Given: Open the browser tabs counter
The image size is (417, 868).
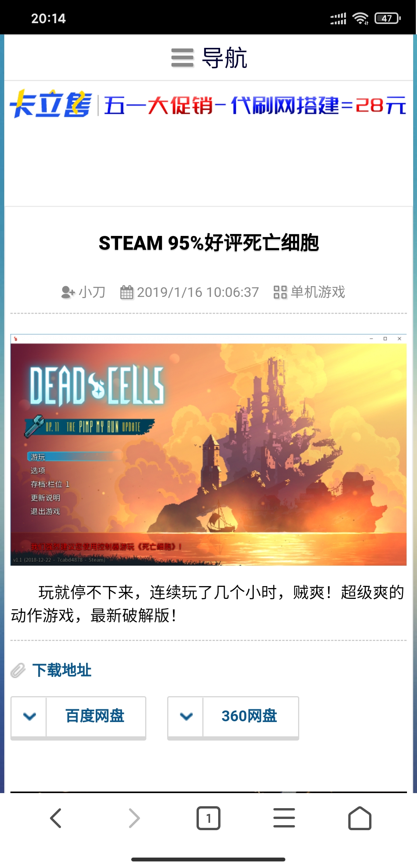Looking at the screenshot, I should click(208, 818).
